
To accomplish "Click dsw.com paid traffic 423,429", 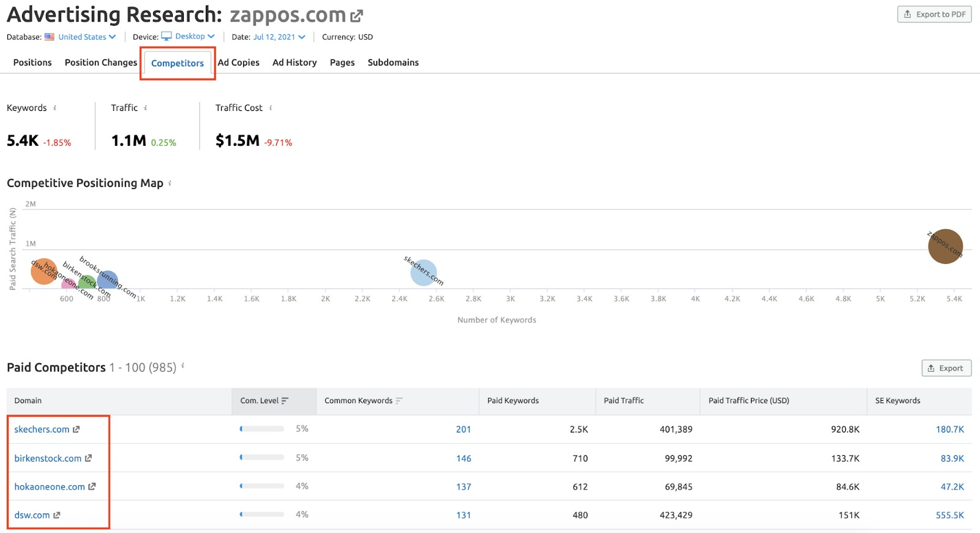I will pos(676,515).
